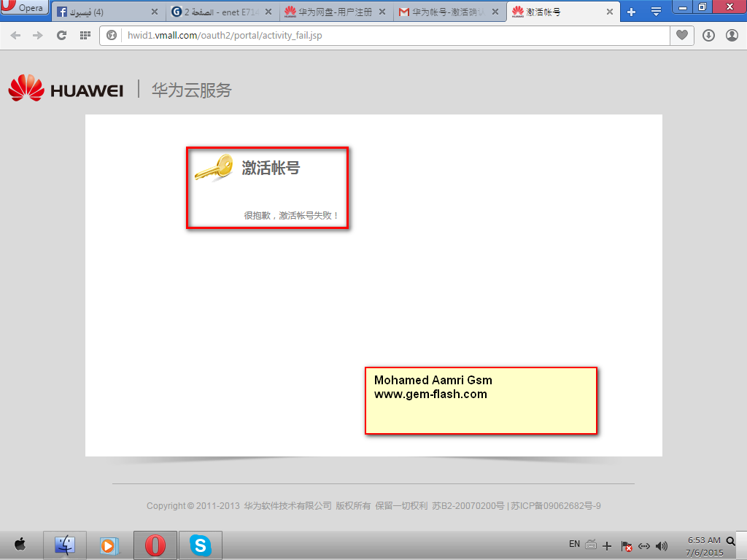Click the clock showing 6:53 AM
747x560 pixels.
(x=704, y=540)
